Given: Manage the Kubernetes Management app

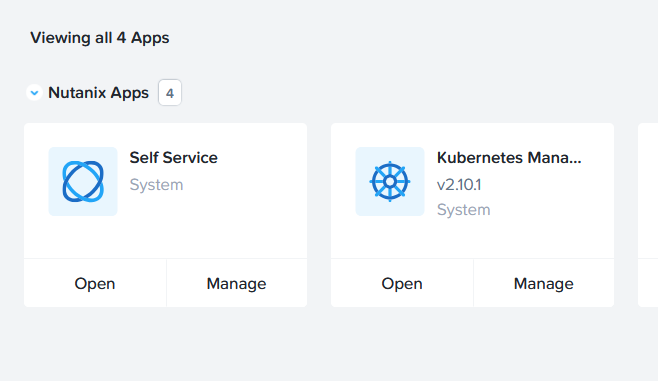Looking at the screenshot, I should [x=544, y=283].
